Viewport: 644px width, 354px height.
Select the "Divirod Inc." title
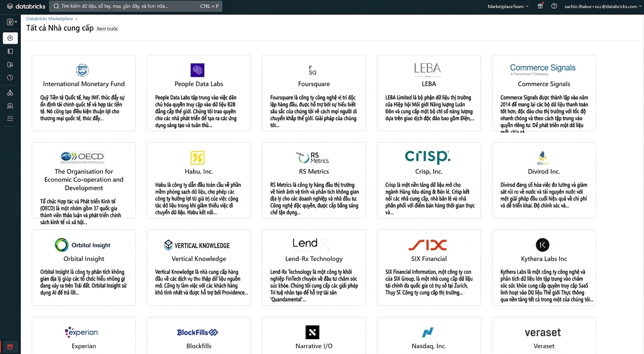pos(544,171)
